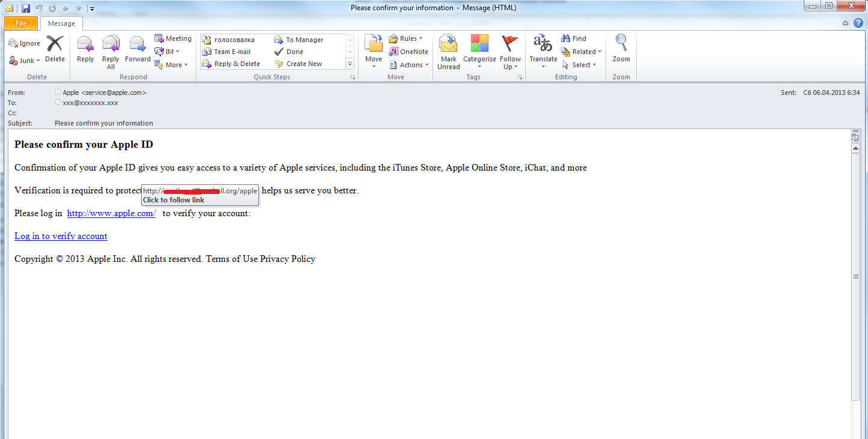The height and width of the screenshot is (439, 868).
Task: Open the File tab
Action: point(21,23)
